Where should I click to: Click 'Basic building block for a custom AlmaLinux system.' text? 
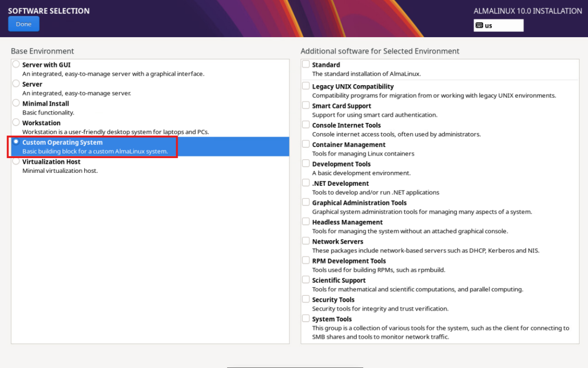95,151
